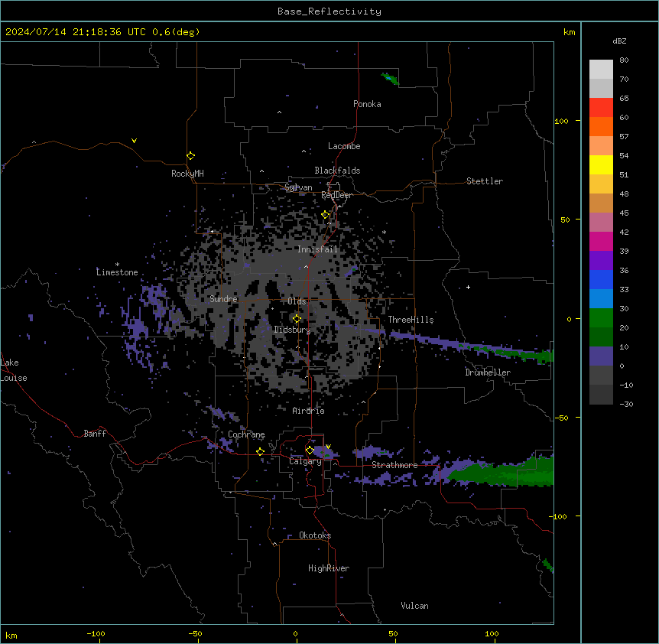The width and height of the screenshot is (659, 644).
Task: Pick the blue 33-36 dBZ legend swatch
Action: click(x=601, y=280)
